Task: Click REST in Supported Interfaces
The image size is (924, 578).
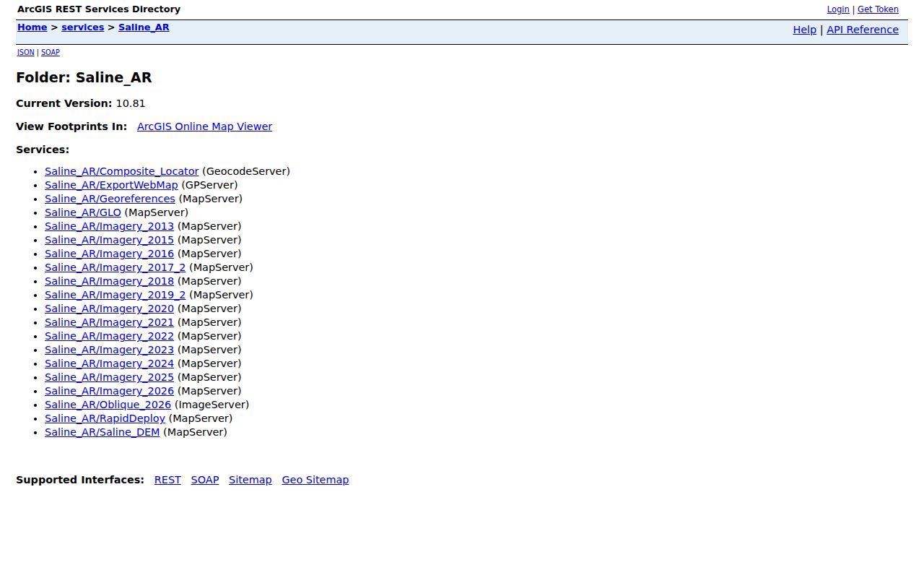Action: [167, 480]
